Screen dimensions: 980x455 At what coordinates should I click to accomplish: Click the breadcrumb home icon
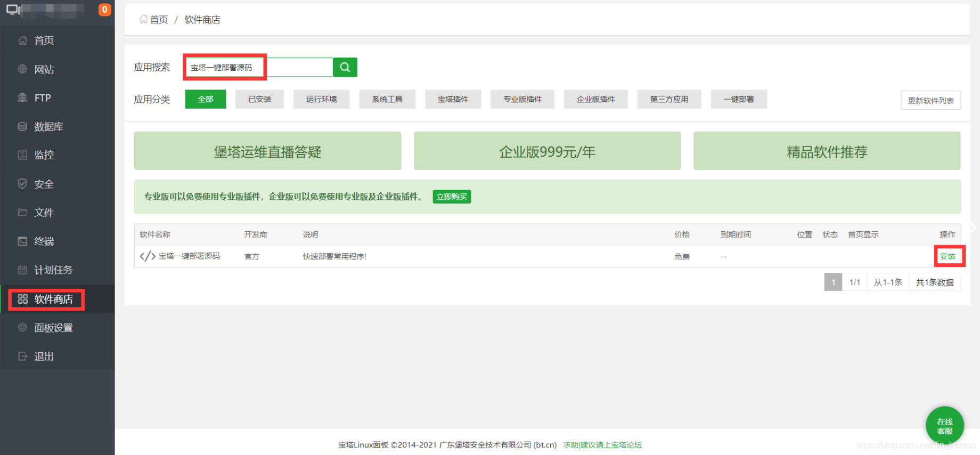pos(143,19)
